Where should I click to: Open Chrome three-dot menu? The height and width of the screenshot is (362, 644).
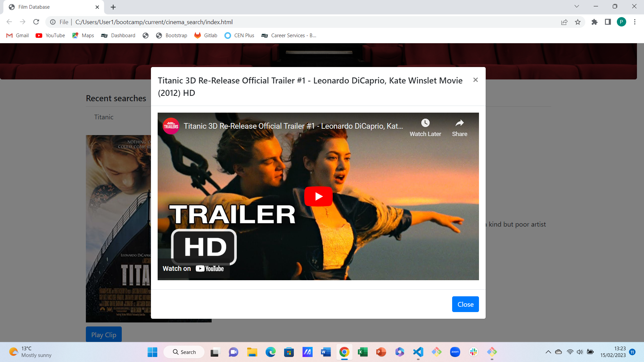pos(635,22)
